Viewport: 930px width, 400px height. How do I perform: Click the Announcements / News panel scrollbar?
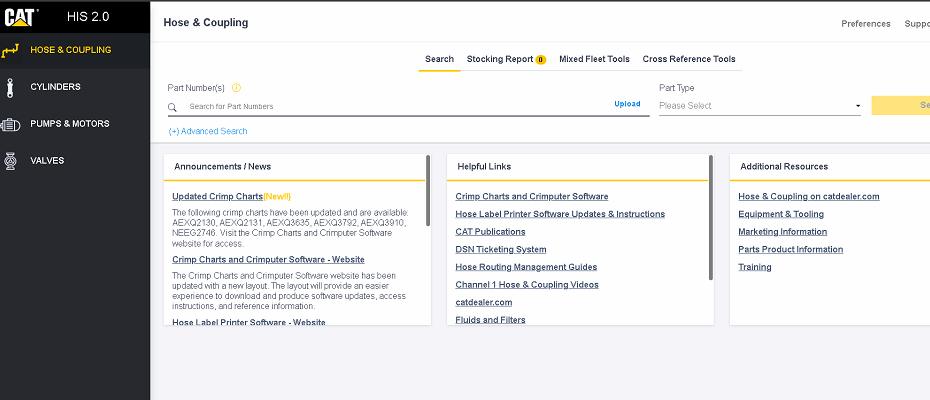point(428,190)
